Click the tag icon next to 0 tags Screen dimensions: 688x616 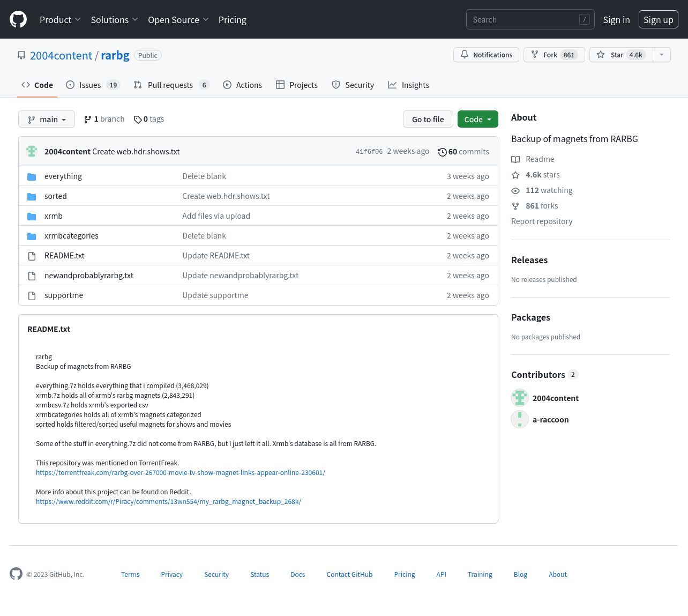138,120
